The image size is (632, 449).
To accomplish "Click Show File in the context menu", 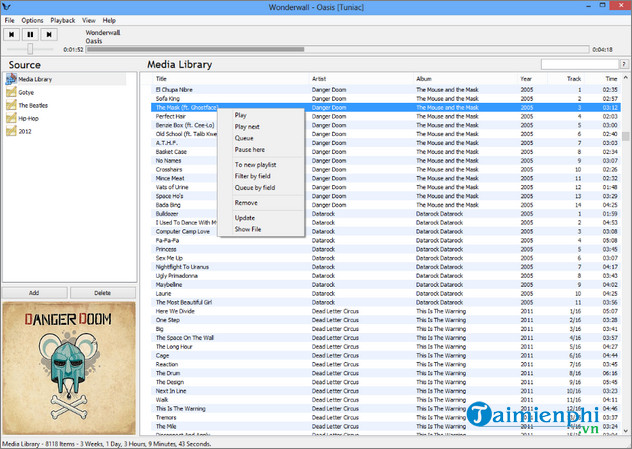I will pos(248,229).
